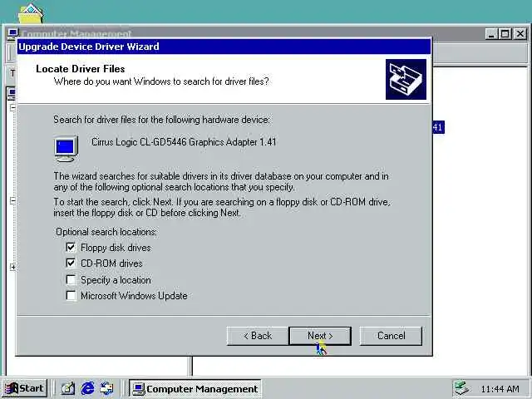Viewport: 532px width, 399px height.
Task: Click Cirrus Logic CL-GD5446 Graphics Adapter text
Action: (184, 142)
